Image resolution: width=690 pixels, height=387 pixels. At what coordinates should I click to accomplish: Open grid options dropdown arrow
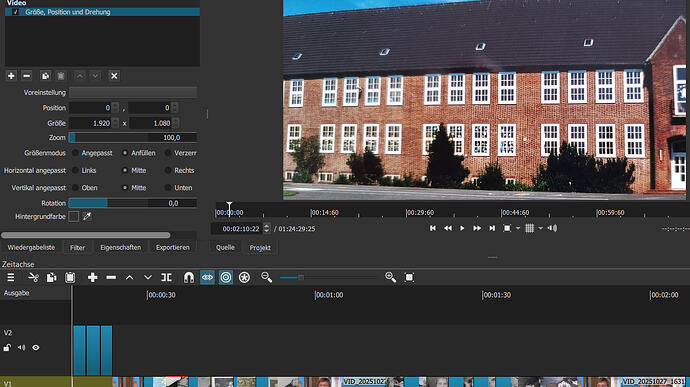click(x=540, y=228)
